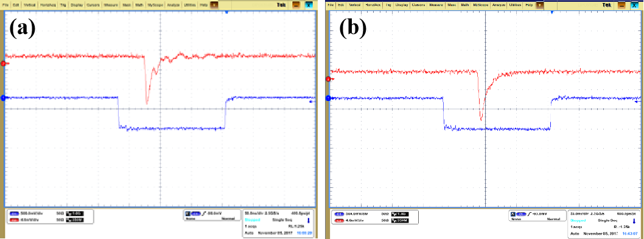
Task: Open Display menu in scope (b)
Action: pyautogui.click(x=402, y=5)
